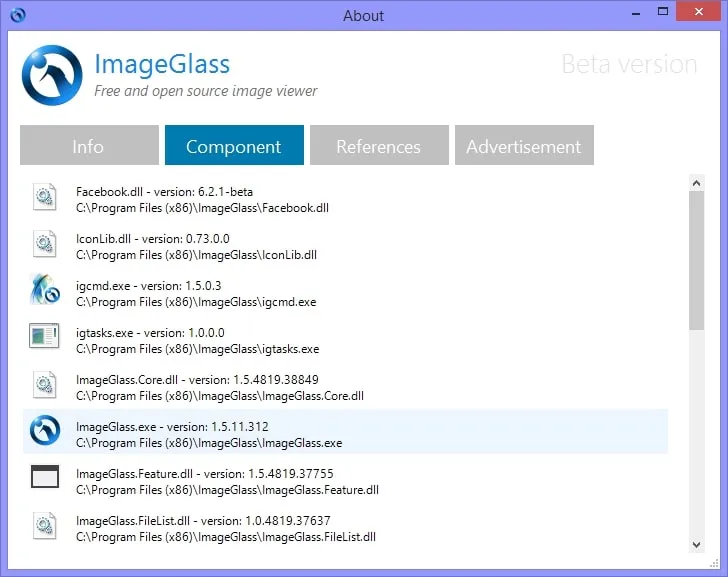Select 'ImageGlass.Core.dll - version: 1.5.4819.38849' line
This screenshot has height=577, width=728.
point(197,380)
